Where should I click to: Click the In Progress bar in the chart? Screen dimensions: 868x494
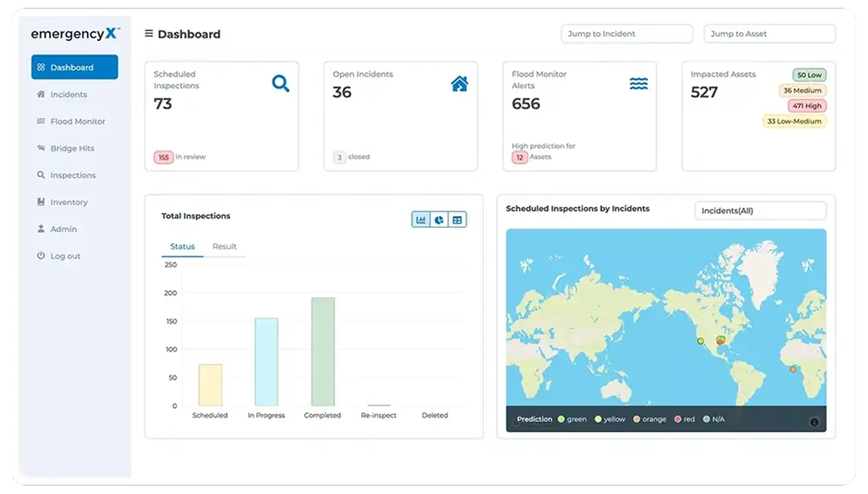266,363
